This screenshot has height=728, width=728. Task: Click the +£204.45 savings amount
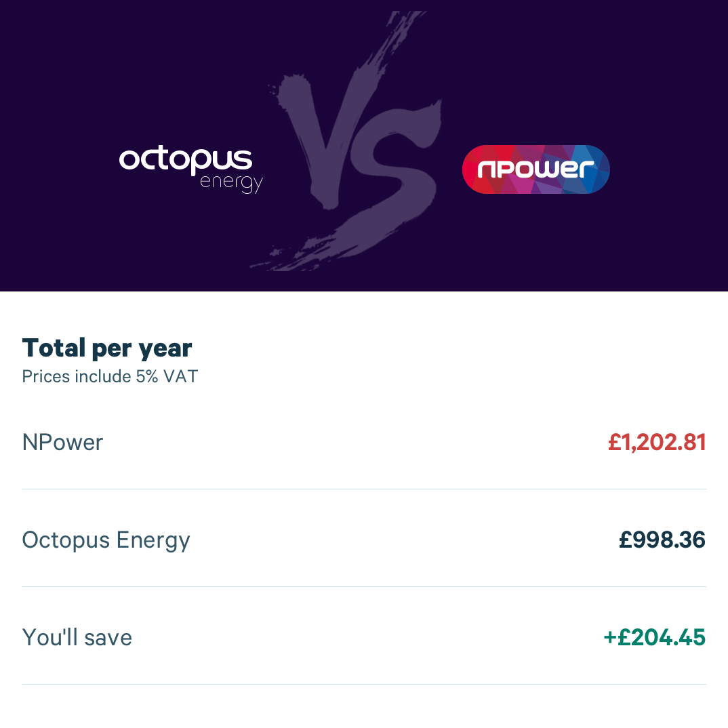tap(655, 637)
